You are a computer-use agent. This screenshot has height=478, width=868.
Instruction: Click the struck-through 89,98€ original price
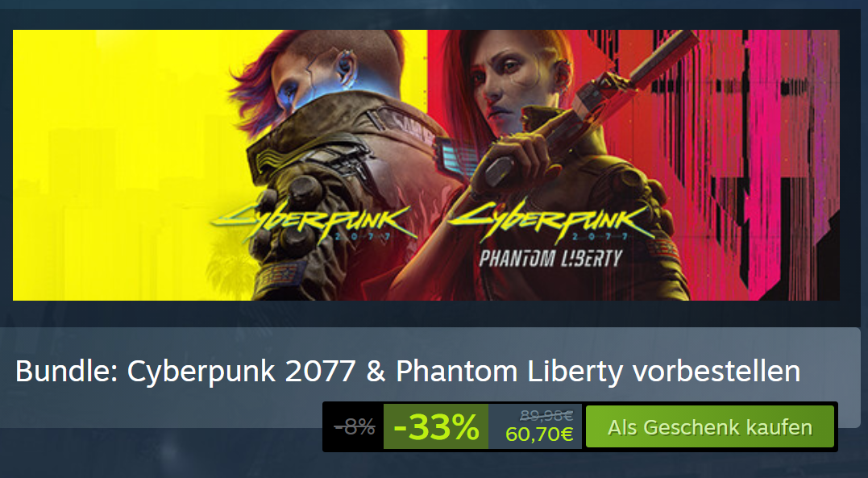point(546,415)
